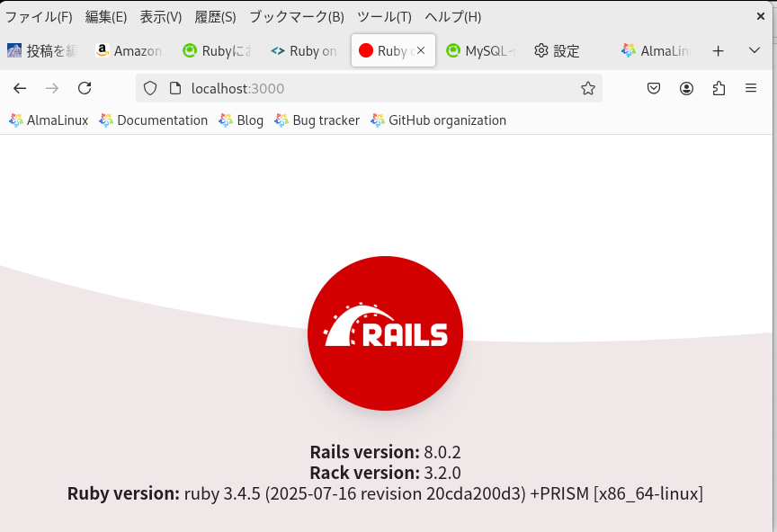777x532 pixels.
Task: Open a new tab with the plus button
Action: (718, 50)
